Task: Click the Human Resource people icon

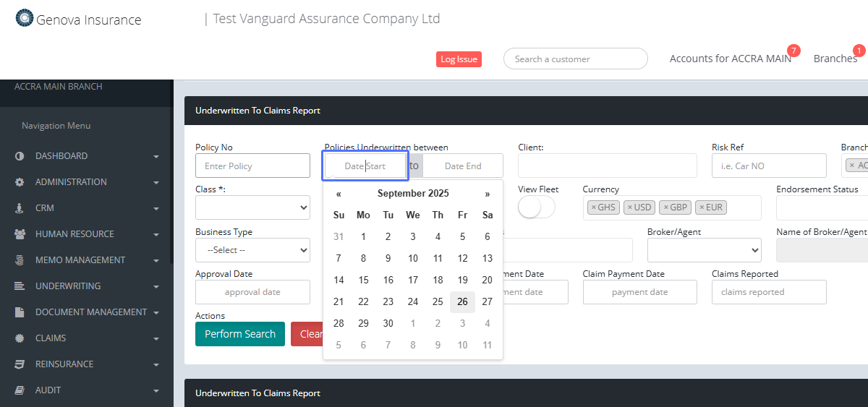Action: coord(20,234)
